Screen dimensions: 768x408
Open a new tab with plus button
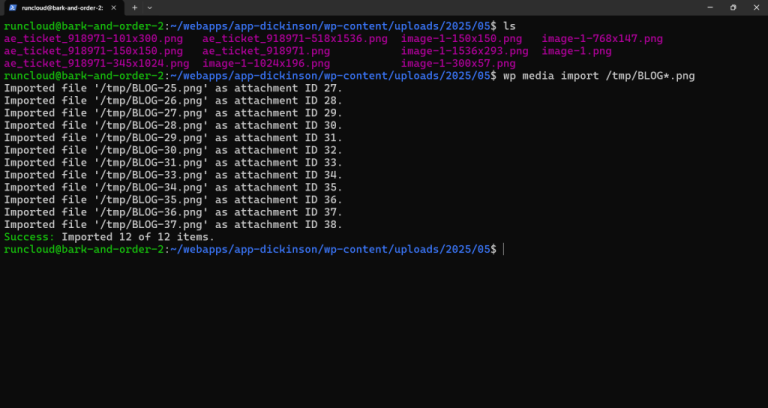tap(134, 7)
